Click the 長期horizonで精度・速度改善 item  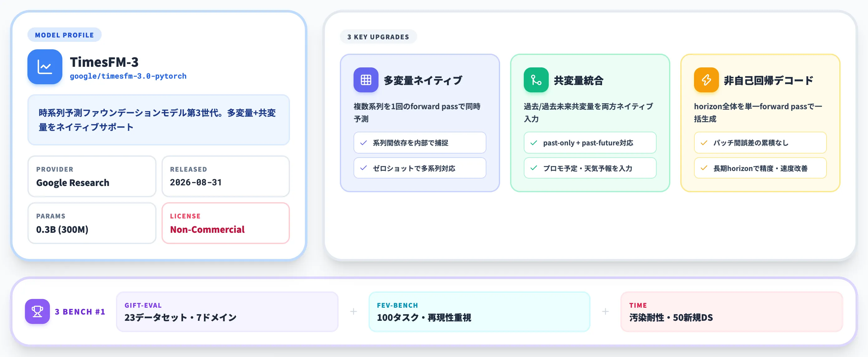pos(760,168)
